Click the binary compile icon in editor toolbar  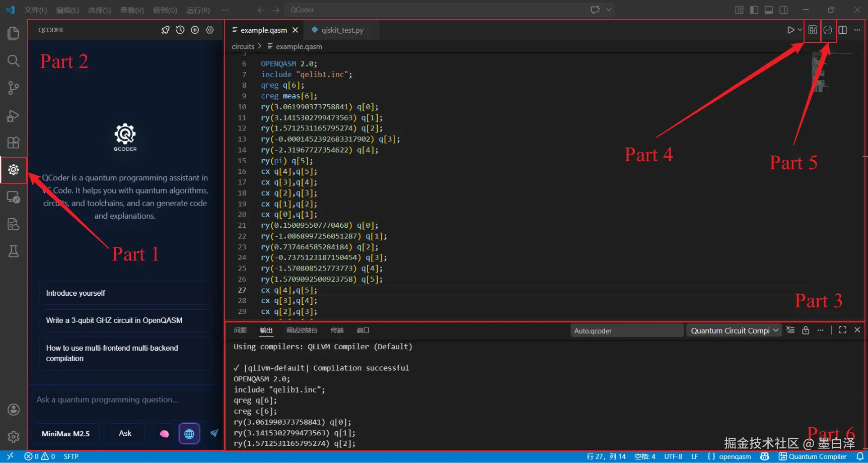pyautogui.click(x=813, y=30)
